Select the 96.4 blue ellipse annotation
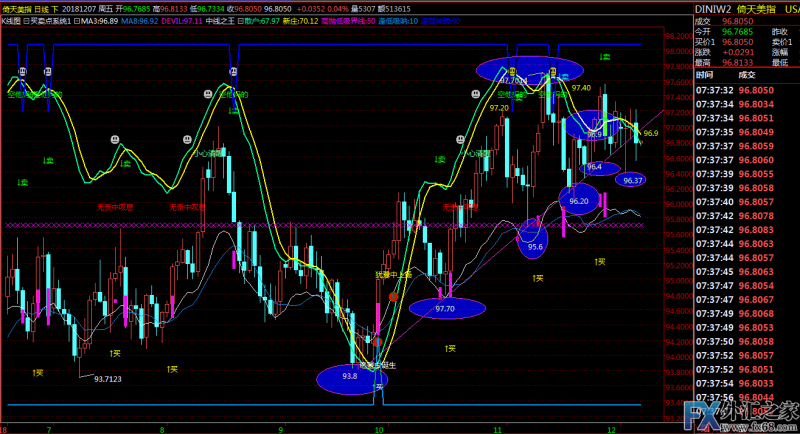Image resolution: width=800 pixels, height=434 pixels. [595, 167]
